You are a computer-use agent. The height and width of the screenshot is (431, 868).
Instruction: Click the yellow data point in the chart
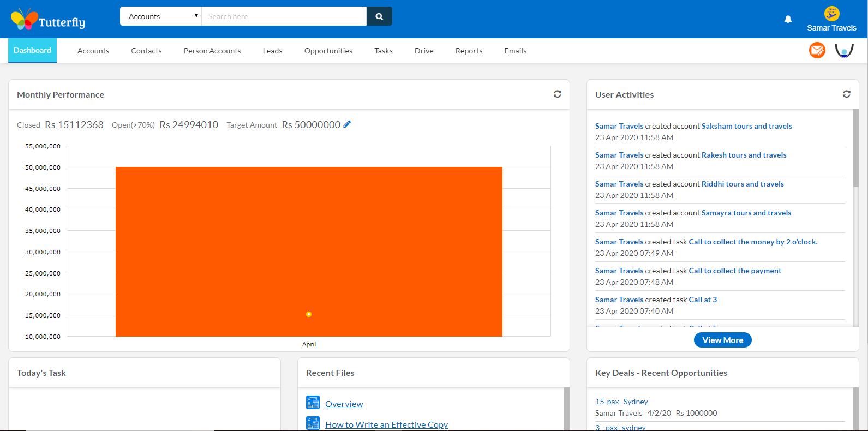[309, 314]
